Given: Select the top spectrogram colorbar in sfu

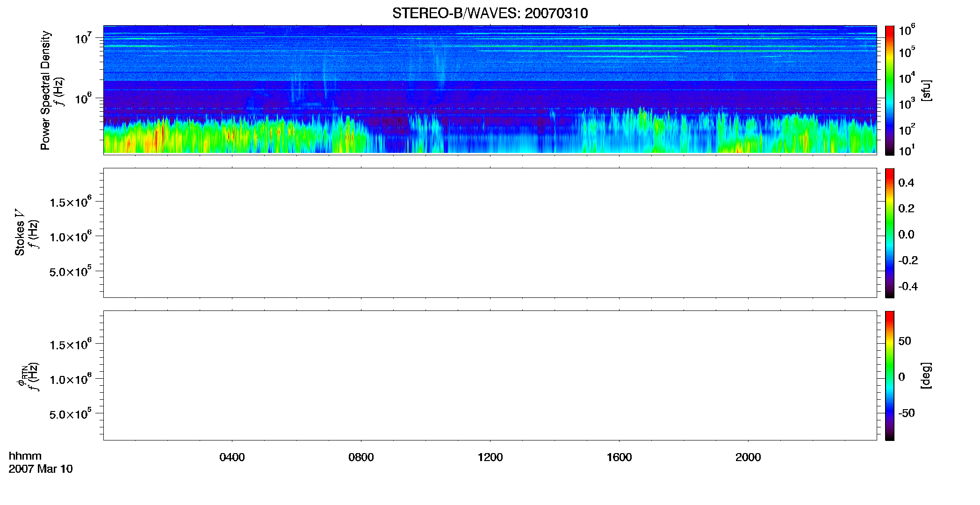Looking at the screenshot, I should (890, 90).
